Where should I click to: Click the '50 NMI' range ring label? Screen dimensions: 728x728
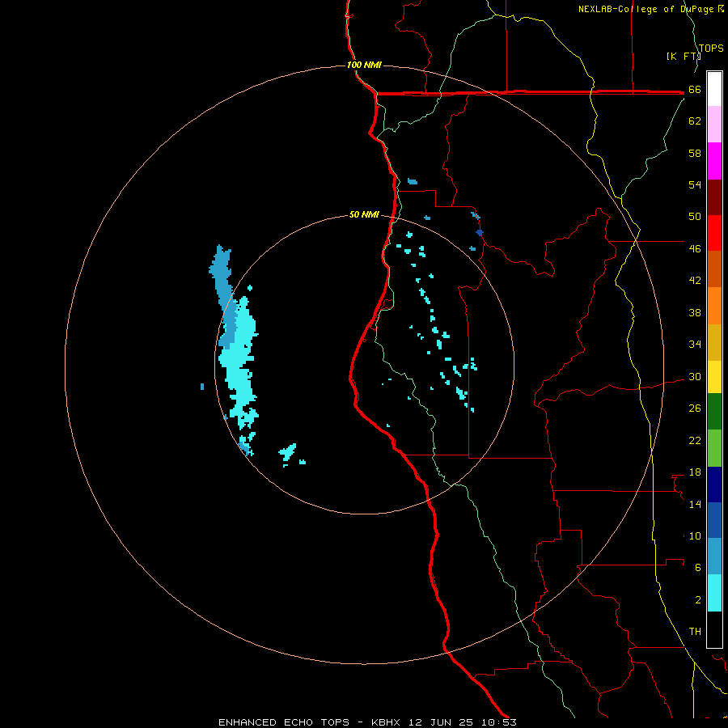coord(364,214)
